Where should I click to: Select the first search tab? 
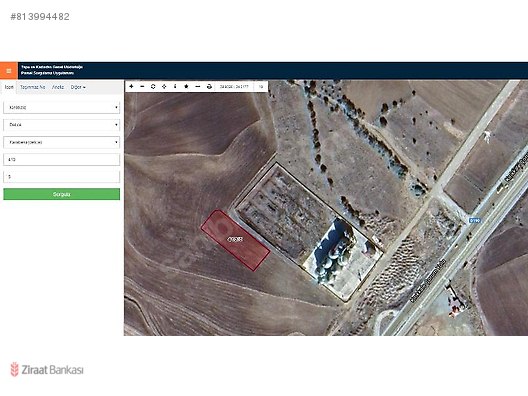(9, 87)
